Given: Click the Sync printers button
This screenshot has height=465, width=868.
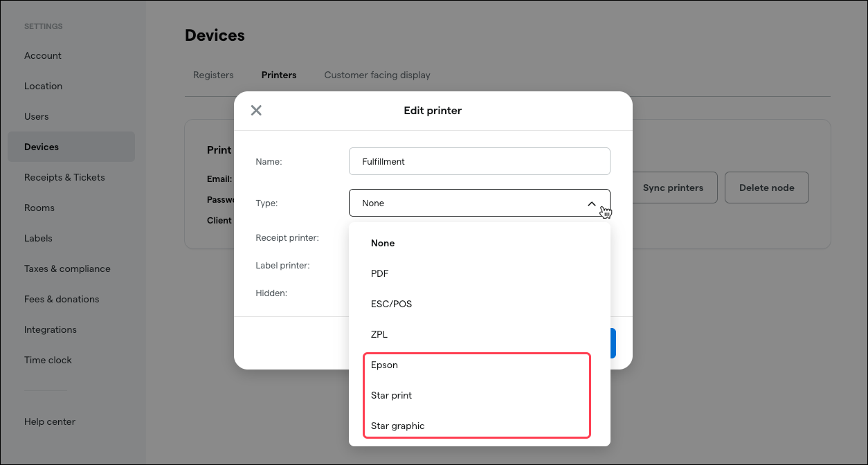Looking at the screenshot, I should (x=673, y=188).
